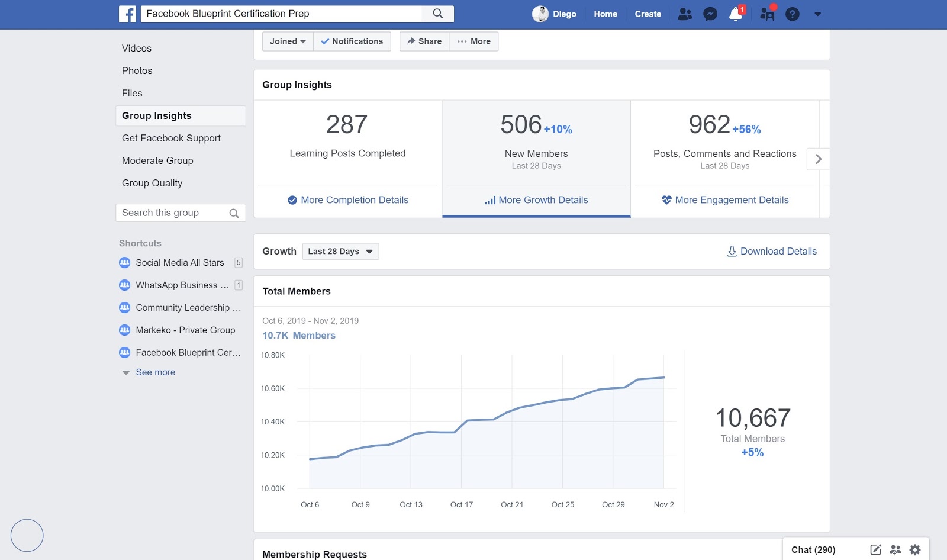Viewport: 947px width, 560px height.
Task: Click the Chat (290) title
Action: tap(813, 550)
